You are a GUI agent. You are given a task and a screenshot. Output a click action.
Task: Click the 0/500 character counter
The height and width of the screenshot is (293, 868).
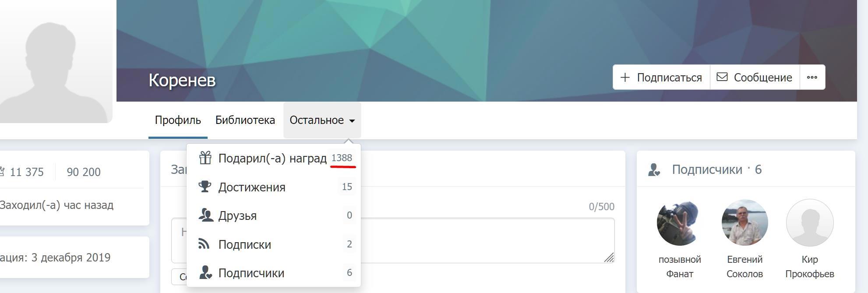601,206
